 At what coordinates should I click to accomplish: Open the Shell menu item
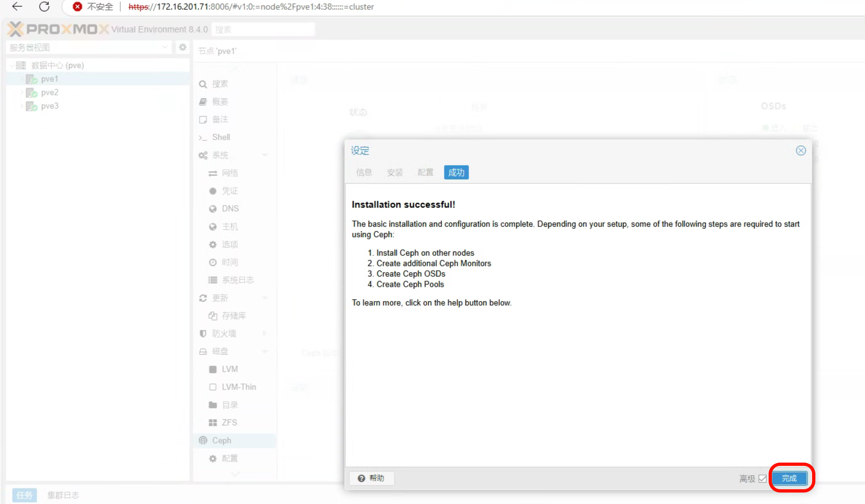(221, 137)
